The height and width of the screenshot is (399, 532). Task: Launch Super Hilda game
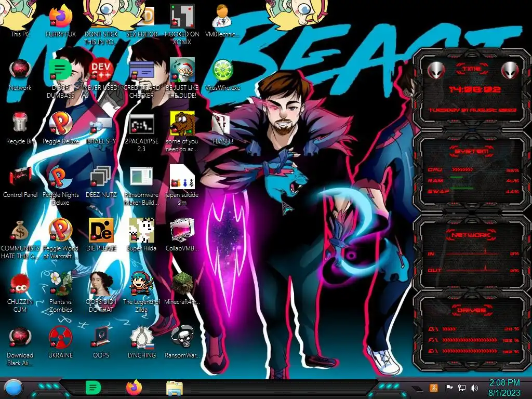coord(142,235)
